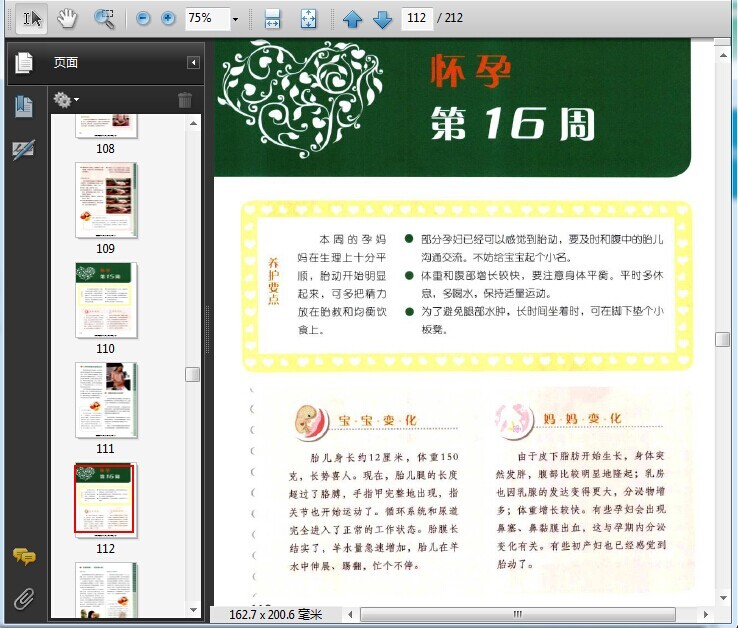Viewport: 738px width, 628px height.
Task: Select page 109 thumbnail
Action: pos(106,200)
